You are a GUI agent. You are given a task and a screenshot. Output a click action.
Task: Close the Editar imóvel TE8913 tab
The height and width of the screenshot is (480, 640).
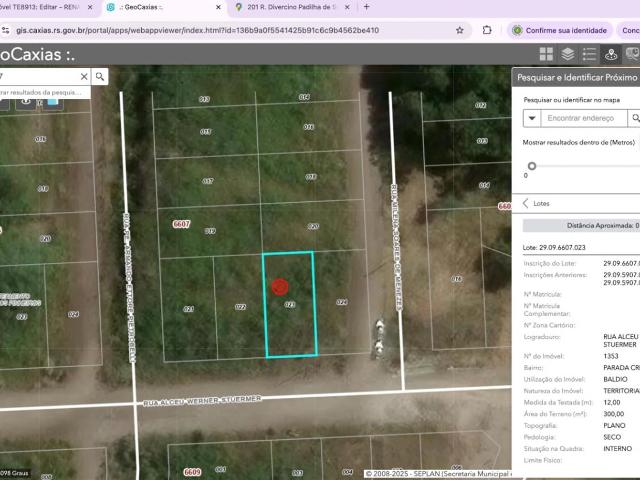pos(90,7)
